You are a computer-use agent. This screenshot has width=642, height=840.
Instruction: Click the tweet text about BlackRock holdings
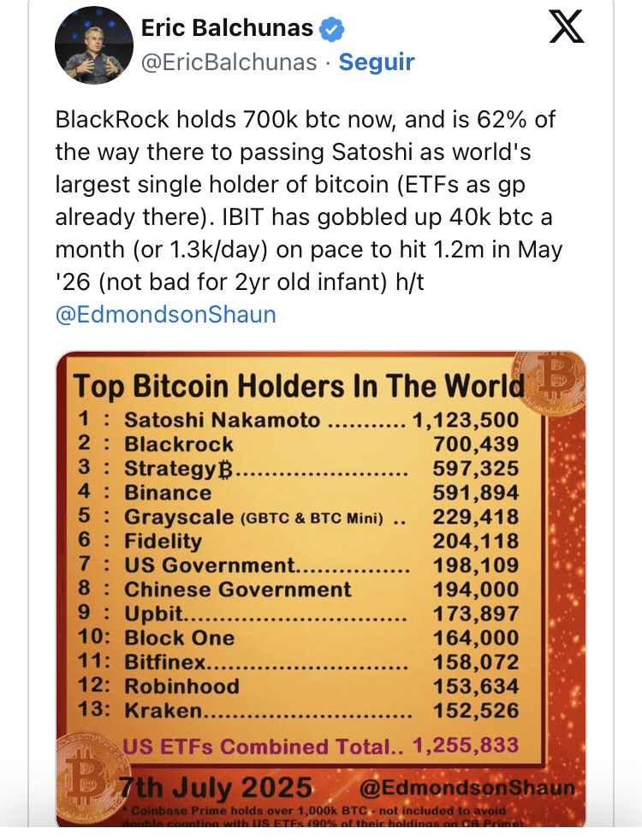pyautogui.click(x=309, y=200)
